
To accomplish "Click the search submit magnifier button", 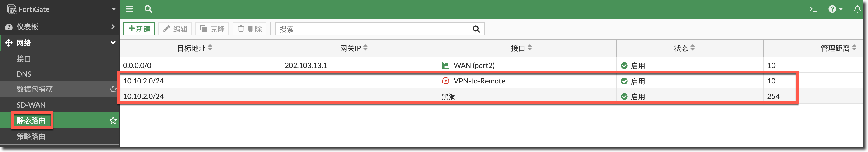I will [476, 29].
